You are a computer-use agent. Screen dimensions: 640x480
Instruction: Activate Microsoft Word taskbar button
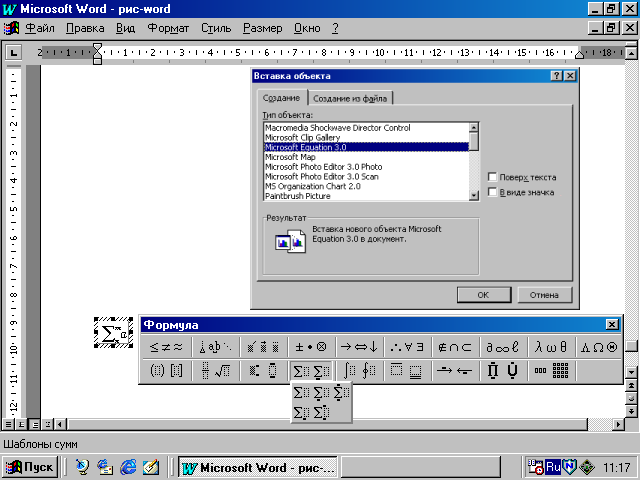(258, 467)
